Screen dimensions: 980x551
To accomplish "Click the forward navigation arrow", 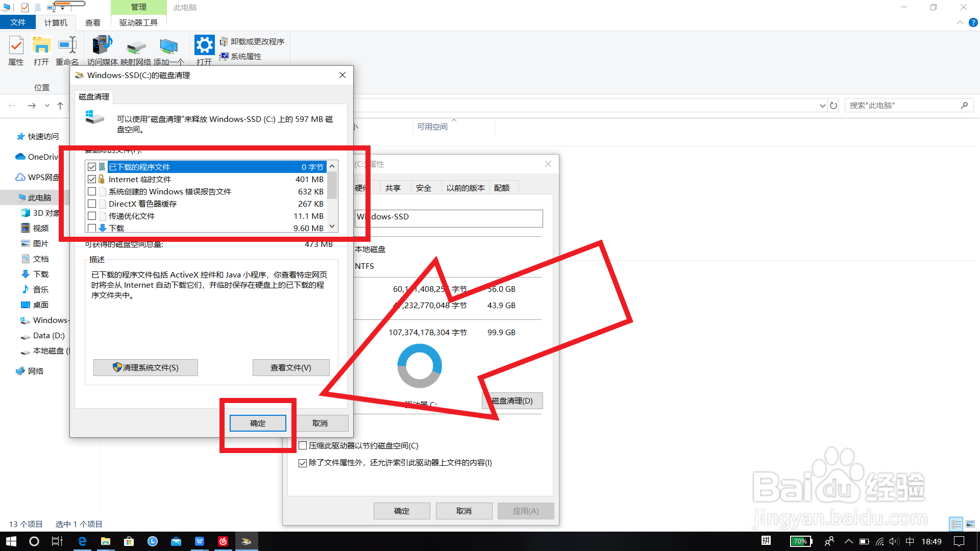I will point(32,106).
